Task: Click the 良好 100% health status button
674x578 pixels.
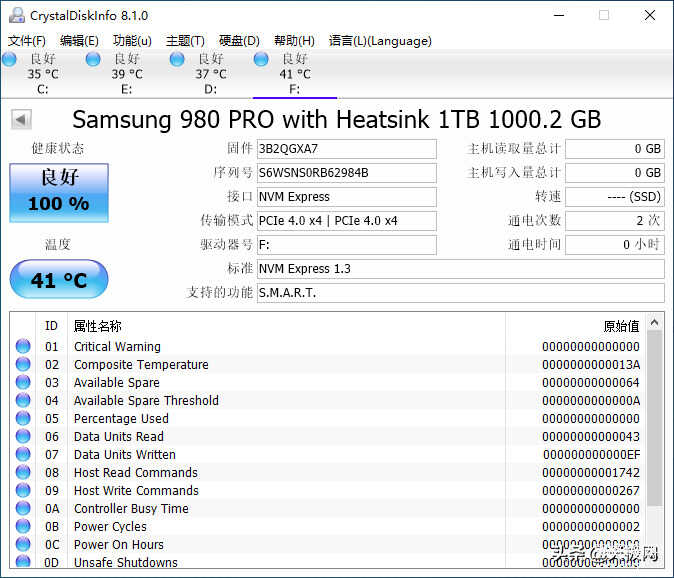Action: coord(58,191)
